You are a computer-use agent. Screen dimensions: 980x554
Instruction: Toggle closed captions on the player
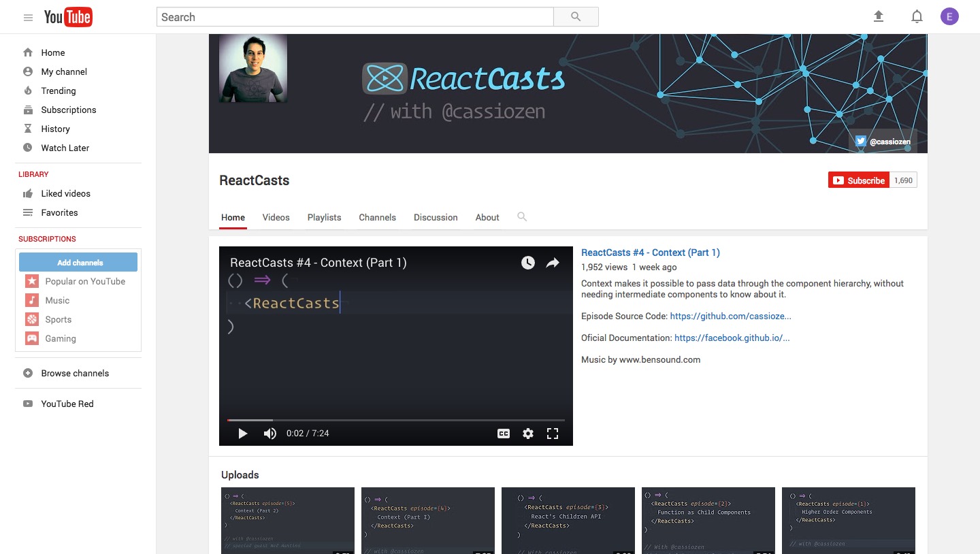(x=503, y=433)
